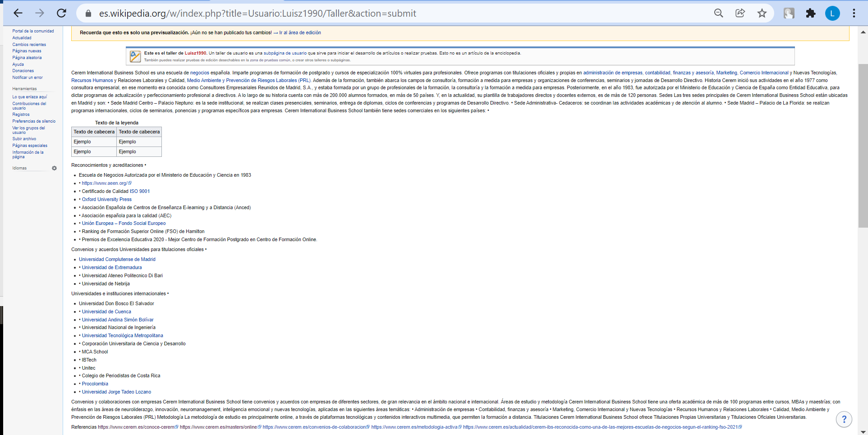Select the Texto de la leyenda table caption
The width and height of the screenshot is (868, 435).
[117, 123]
